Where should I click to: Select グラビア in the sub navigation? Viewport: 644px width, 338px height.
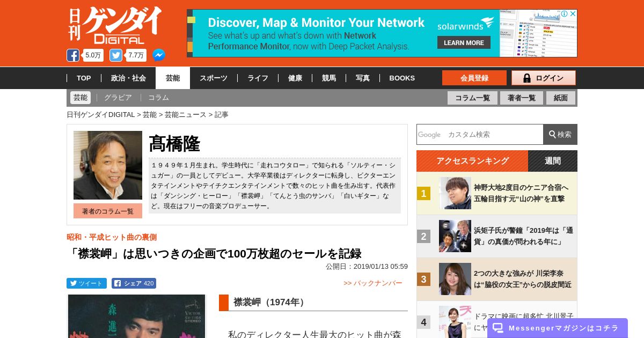pos(118,98)
